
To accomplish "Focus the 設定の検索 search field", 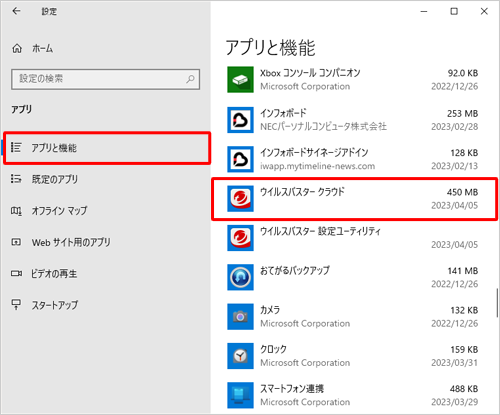I will point(105,79).
